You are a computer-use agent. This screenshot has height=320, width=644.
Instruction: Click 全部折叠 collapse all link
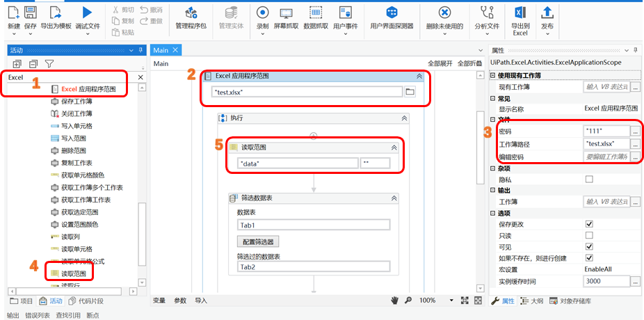(470, 64)
